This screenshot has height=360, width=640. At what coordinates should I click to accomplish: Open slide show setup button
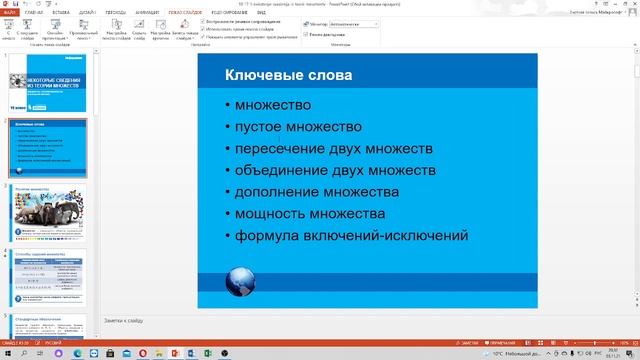tap(116, 29)
